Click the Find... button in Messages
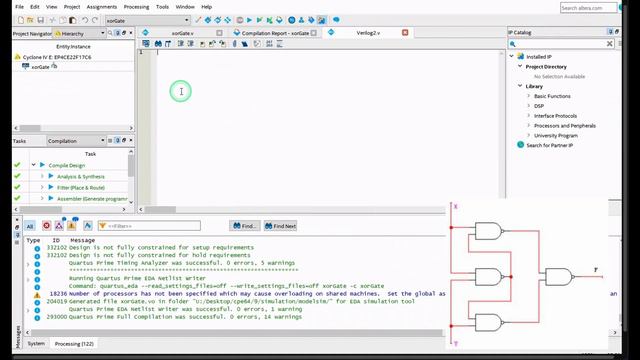The height and width of the screenshot is (360, 640). coord(245,226)
